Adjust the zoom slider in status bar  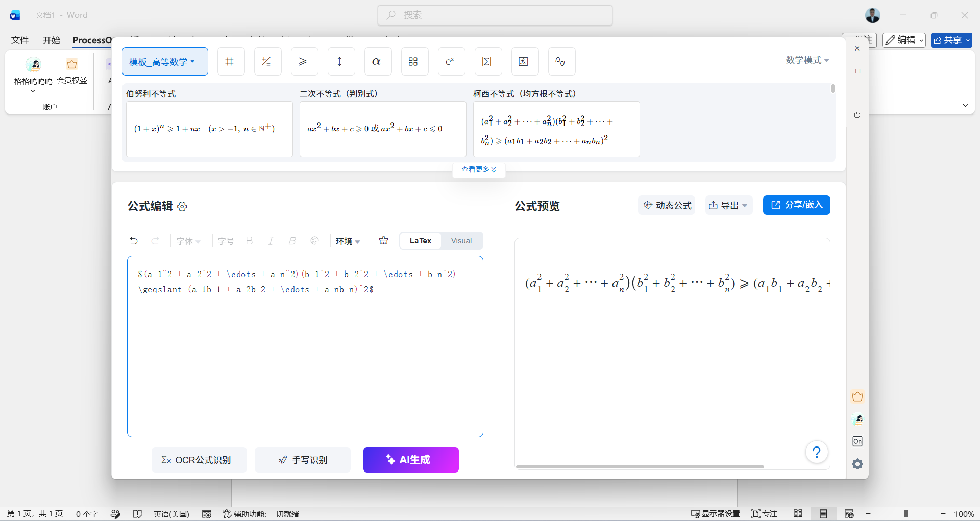pyautogui.click(x=905, y=514)
